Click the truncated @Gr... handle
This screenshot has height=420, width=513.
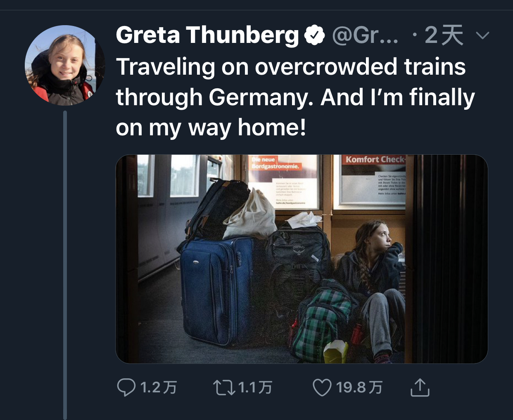point(365,35)
